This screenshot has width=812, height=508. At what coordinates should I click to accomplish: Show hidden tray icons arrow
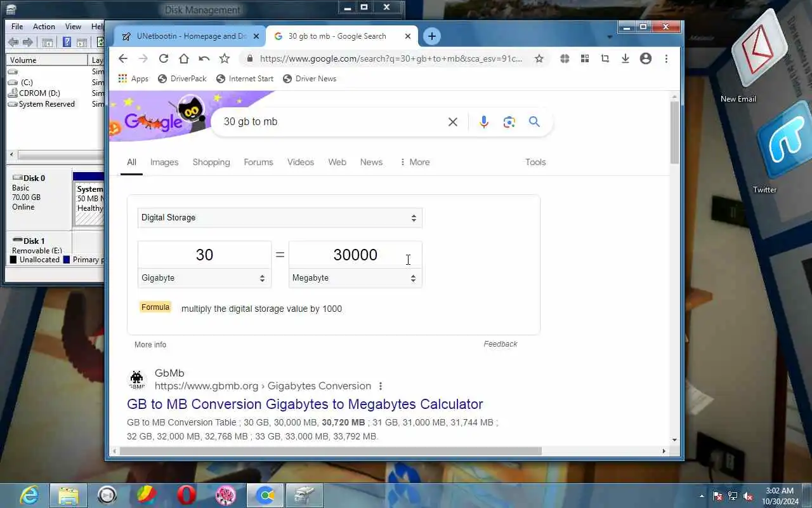[x=702, y=496]
